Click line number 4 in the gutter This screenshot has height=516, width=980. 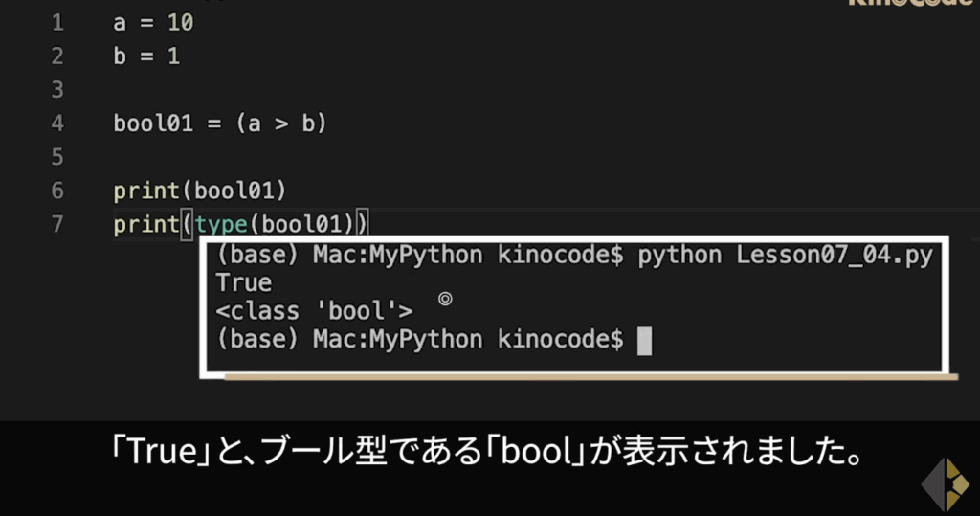pyautogui.click(x=57, y=123)
